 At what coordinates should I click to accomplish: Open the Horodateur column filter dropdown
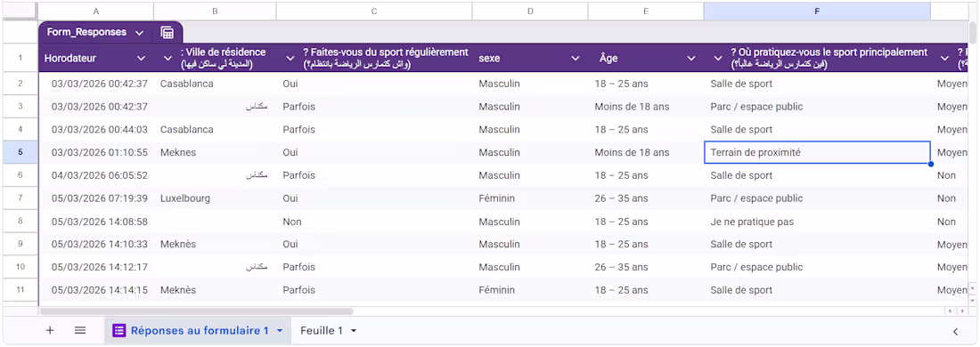tap(142, 58)
